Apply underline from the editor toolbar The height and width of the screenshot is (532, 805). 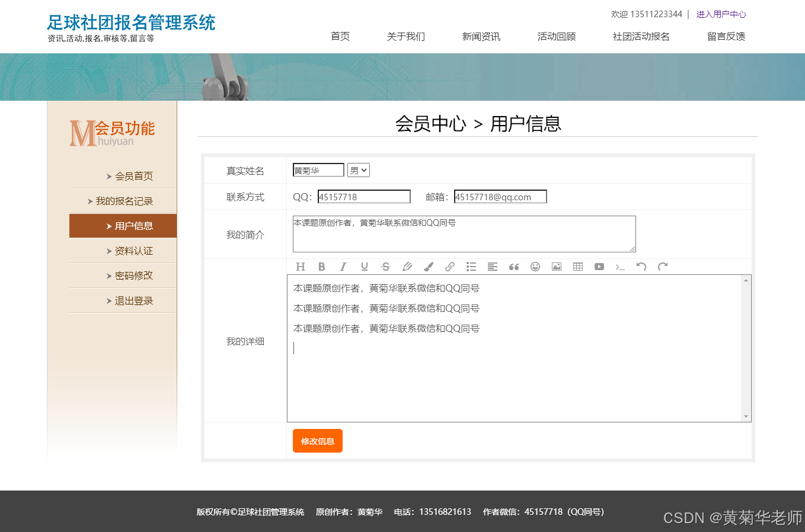tap(365, 267)
